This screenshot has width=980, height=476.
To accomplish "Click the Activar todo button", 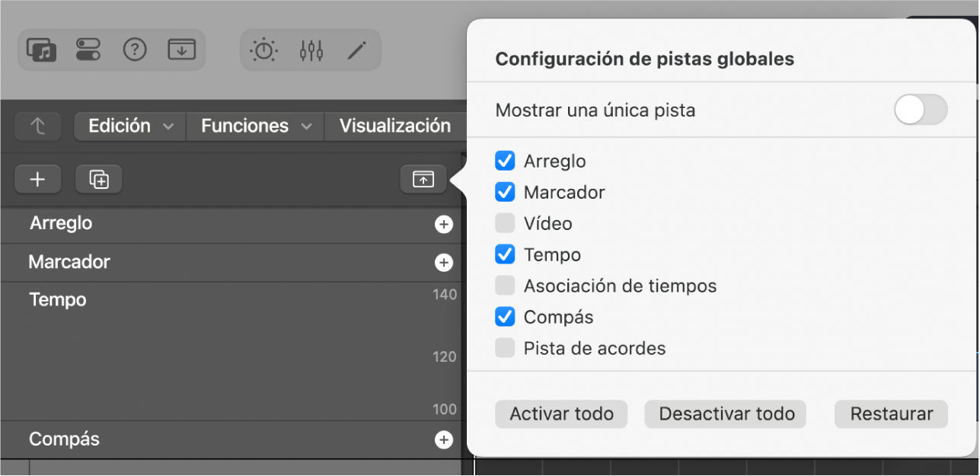I will coord(561,414).
